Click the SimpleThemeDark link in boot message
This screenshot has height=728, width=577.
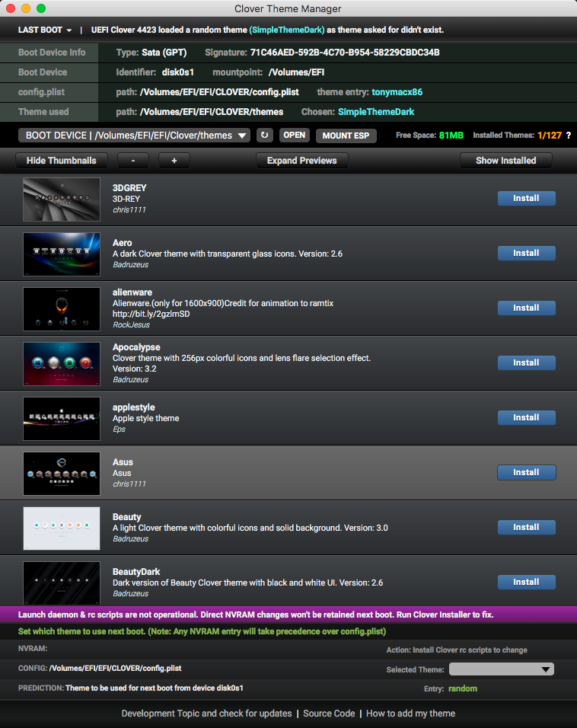point(287,30)
